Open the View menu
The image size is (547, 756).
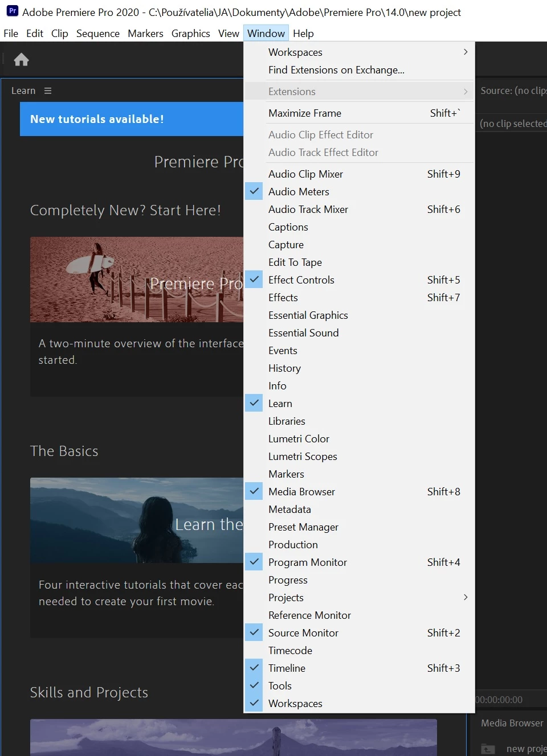(228, 34)
